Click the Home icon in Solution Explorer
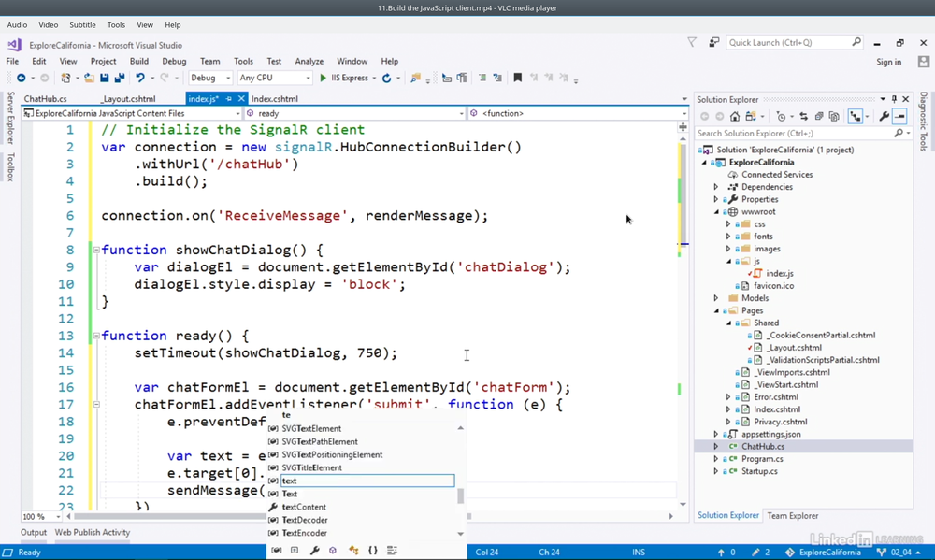Image resolution: width=935 pixels, height=560 pixels. pos(735,117)
